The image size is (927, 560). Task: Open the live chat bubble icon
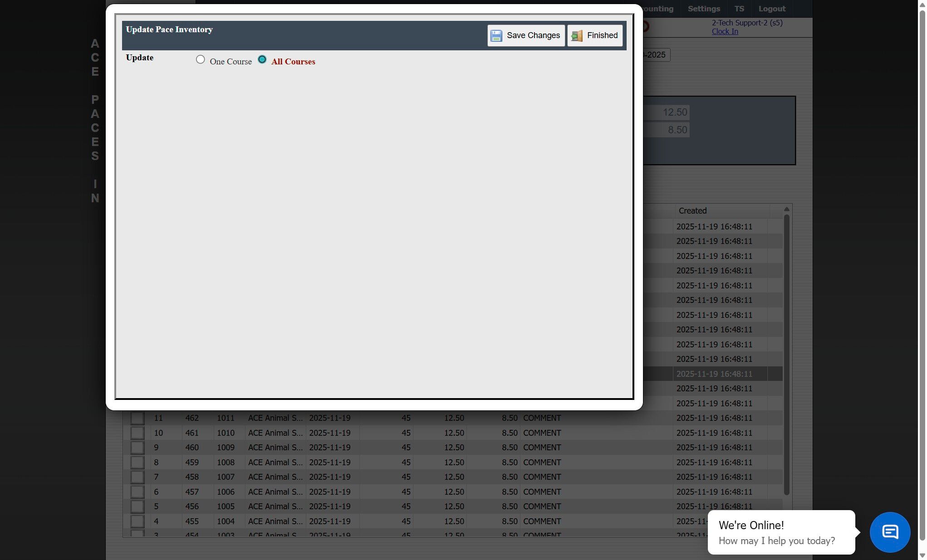click(x=889, y=532)
